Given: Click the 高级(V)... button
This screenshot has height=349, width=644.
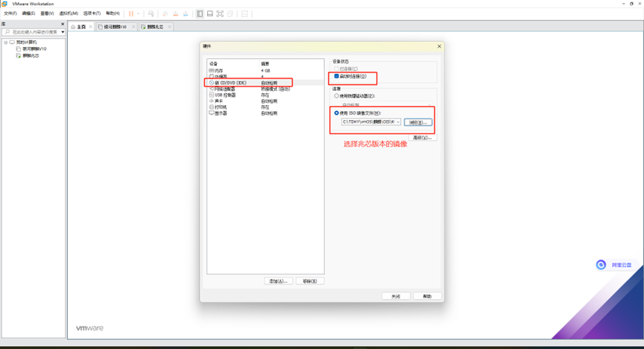Looking at the screenshot, I should click(x=421, y=138).
